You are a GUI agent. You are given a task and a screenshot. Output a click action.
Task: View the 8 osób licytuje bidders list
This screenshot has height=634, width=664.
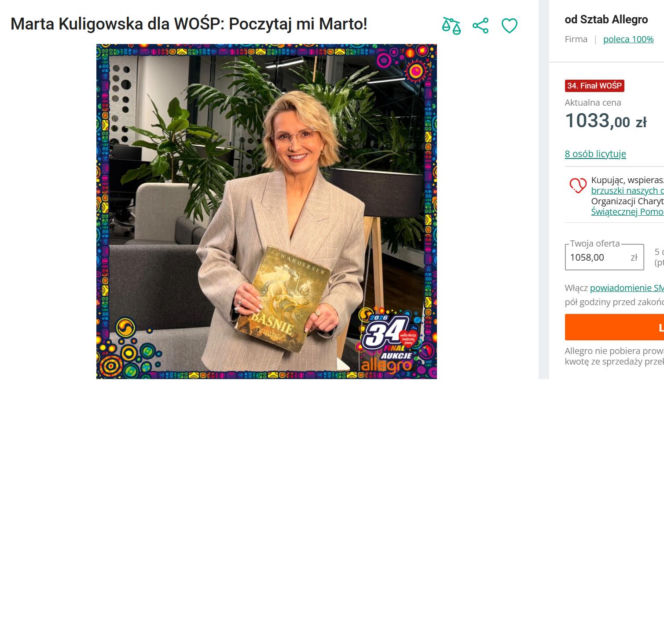595,154
